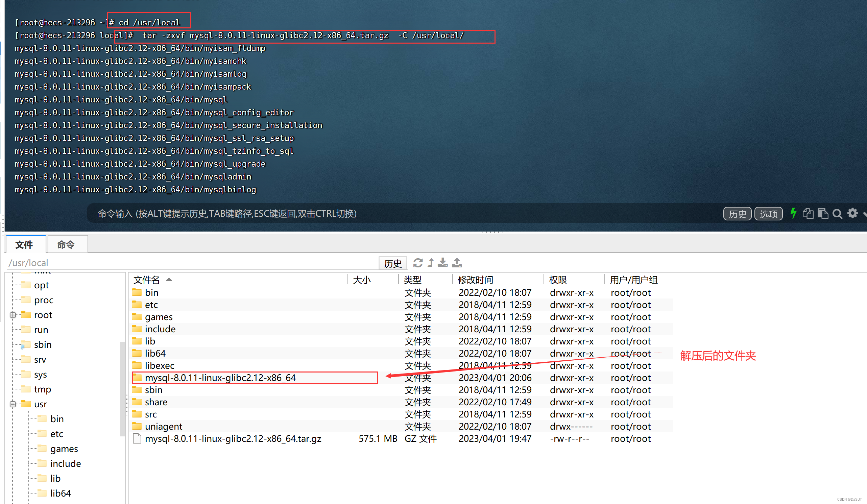The height and width of the screenshot is (504, 867).
Task: Select the include folder in the file list
Action: click(160, 329)
